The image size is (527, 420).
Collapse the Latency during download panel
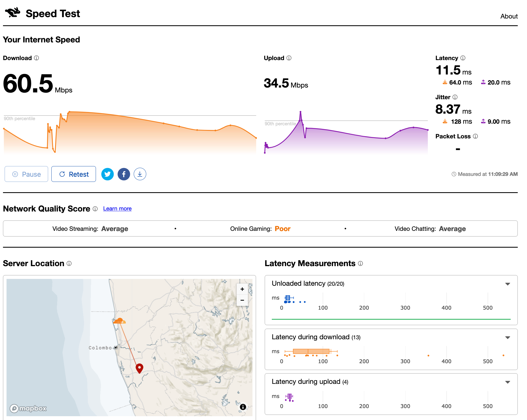508,337
